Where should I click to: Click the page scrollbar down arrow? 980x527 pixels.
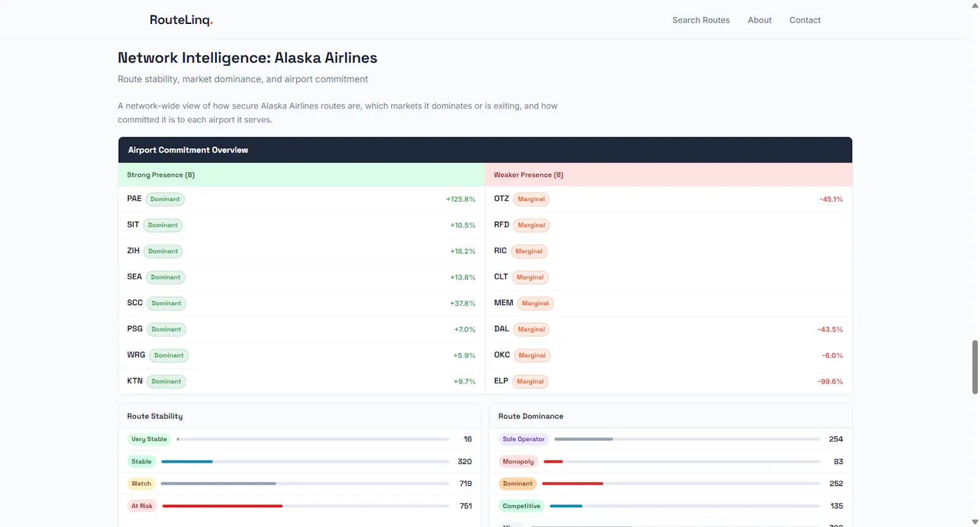(x=975, y=522)
